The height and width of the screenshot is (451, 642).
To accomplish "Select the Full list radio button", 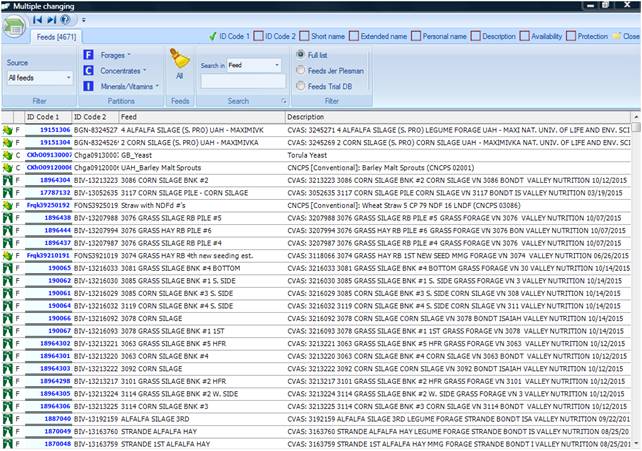I will click(301, 54).
